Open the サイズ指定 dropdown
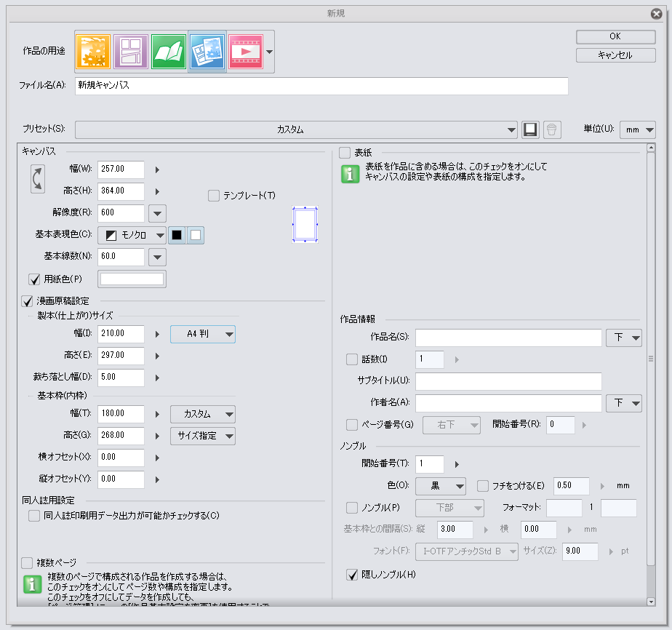Viewport: 672px width, 630px height. pos(203,436)
